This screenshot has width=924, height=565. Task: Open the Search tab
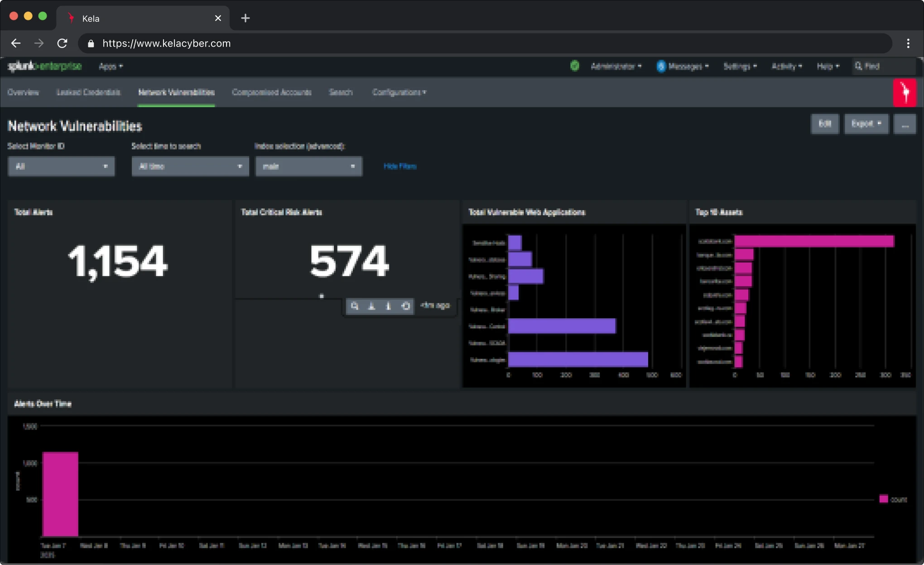(x=341, y=92)
